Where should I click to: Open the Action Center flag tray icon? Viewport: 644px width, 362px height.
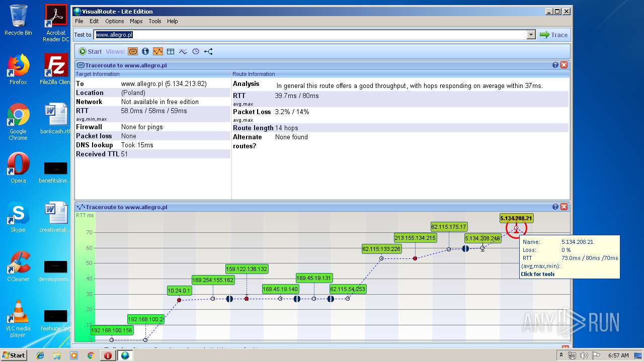596,355
